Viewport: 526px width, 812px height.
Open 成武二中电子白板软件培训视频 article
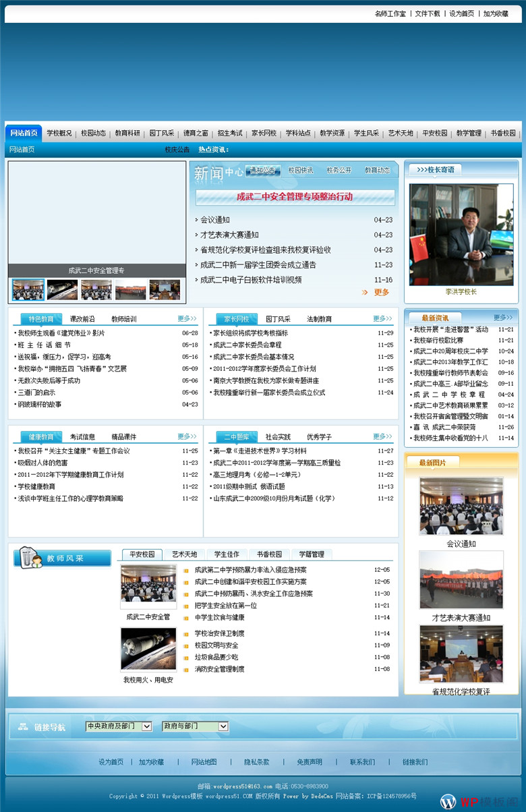point(251,279)
